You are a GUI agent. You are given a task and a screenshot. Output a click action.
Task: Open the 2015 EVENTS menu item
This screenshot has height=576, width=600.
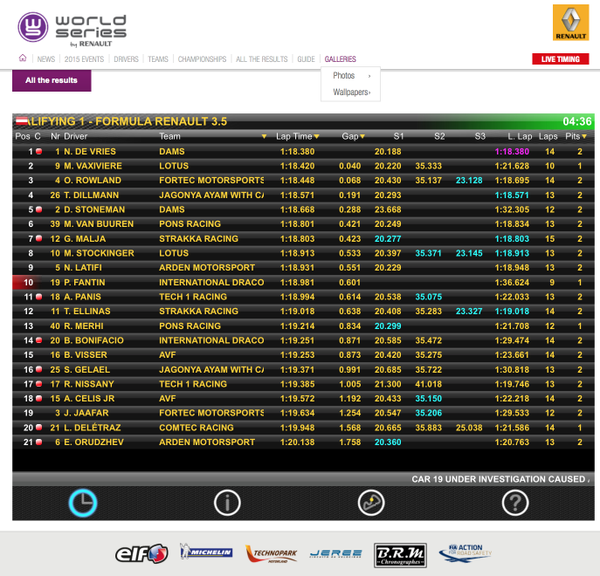coord(84,59)
